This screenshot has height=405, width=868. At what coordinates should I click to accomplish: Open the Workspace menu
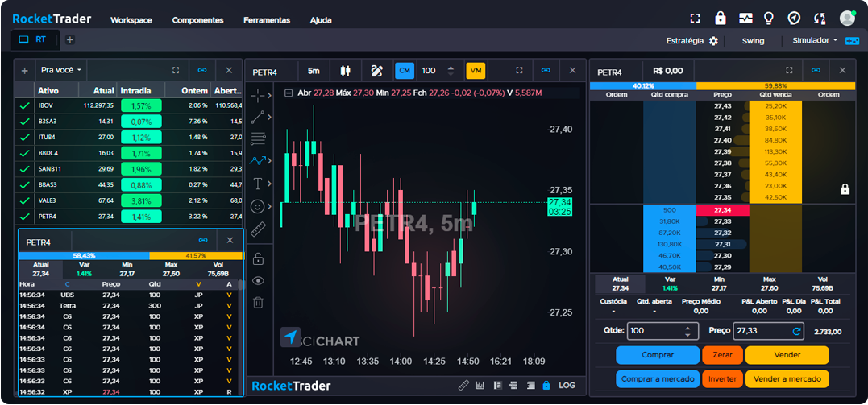tap(131, 20)
